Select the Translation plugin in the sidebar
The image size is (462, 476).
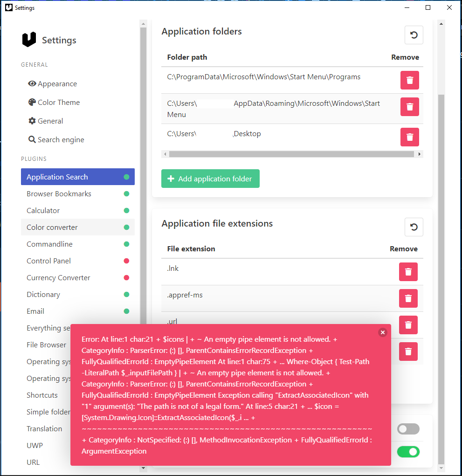(x=44, y=428)
